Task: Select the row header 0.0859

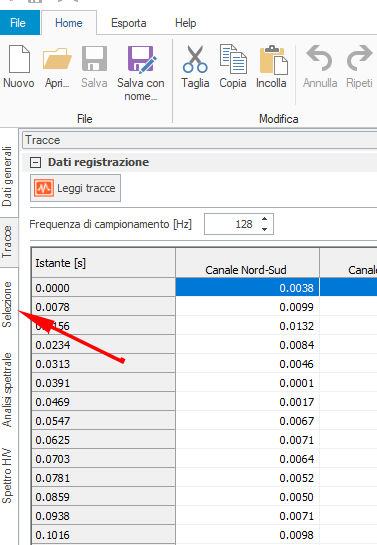Action: point(103,497)
